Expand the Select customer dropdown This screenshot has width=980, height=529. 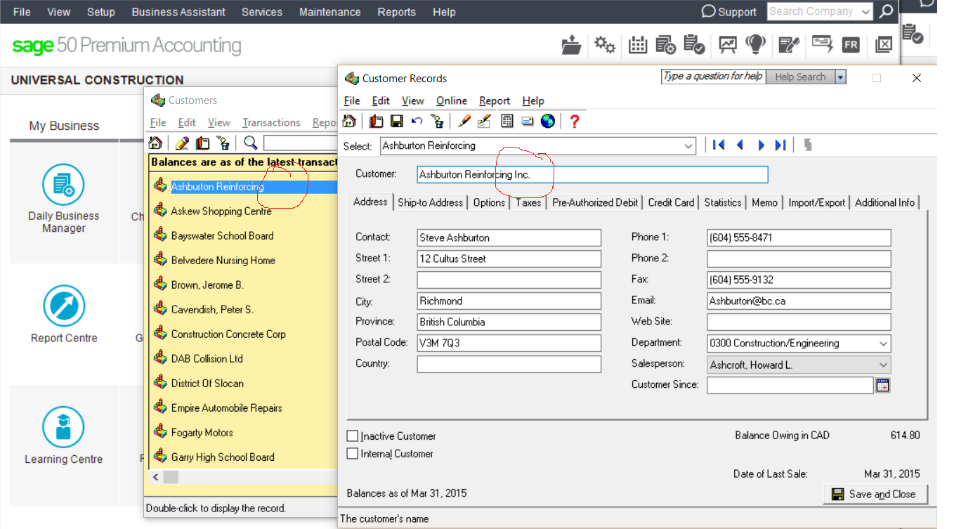click(x=688, y=145)
